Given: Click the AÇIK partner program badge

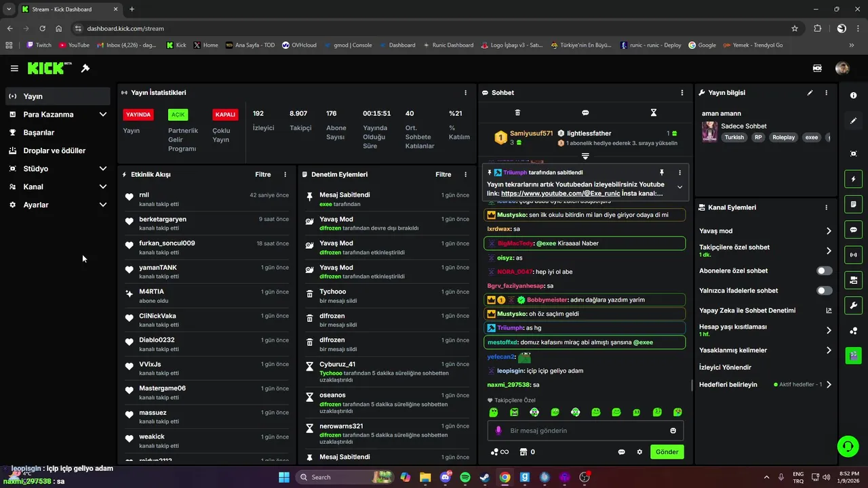Looking at the screenshot, I should 178,115.
